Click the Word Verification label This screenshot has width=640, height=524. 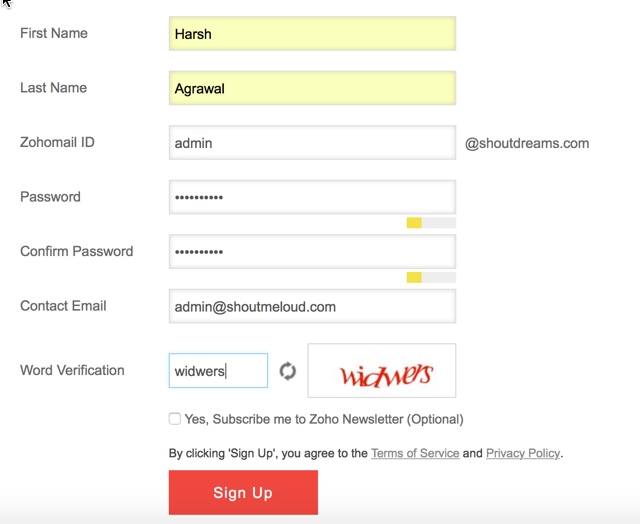coord(72,370)
